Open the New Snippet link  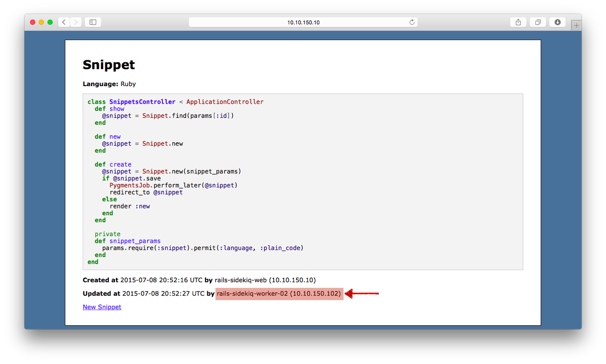[x=102, y=307]
